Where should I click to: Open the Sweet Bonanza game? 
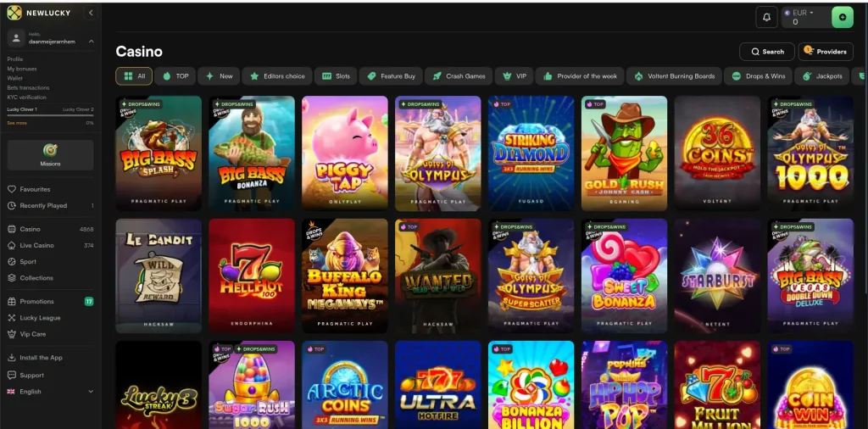point(624,276)
